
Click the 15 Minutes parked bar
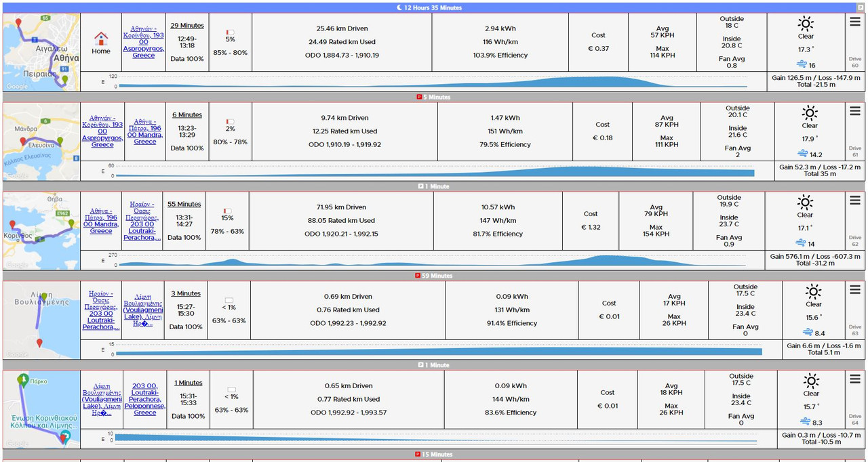click(434, 455)
